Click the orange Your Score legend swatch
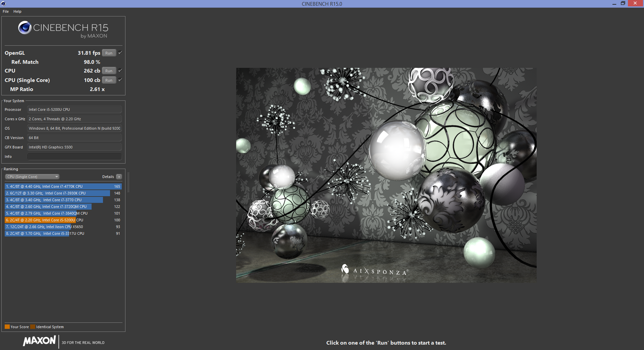Viewport: 644px width, 350px height. click(7, 327)
